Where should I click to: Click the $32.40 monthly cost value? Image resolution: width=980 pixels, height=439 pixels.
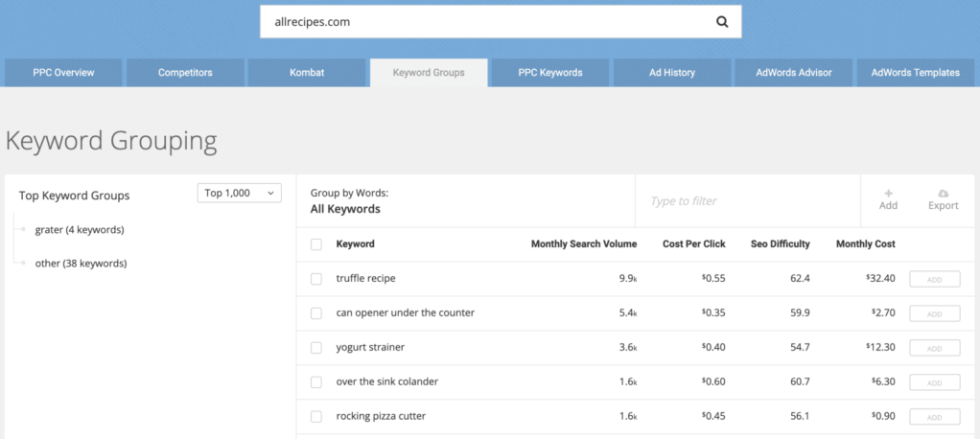(880, 279)
